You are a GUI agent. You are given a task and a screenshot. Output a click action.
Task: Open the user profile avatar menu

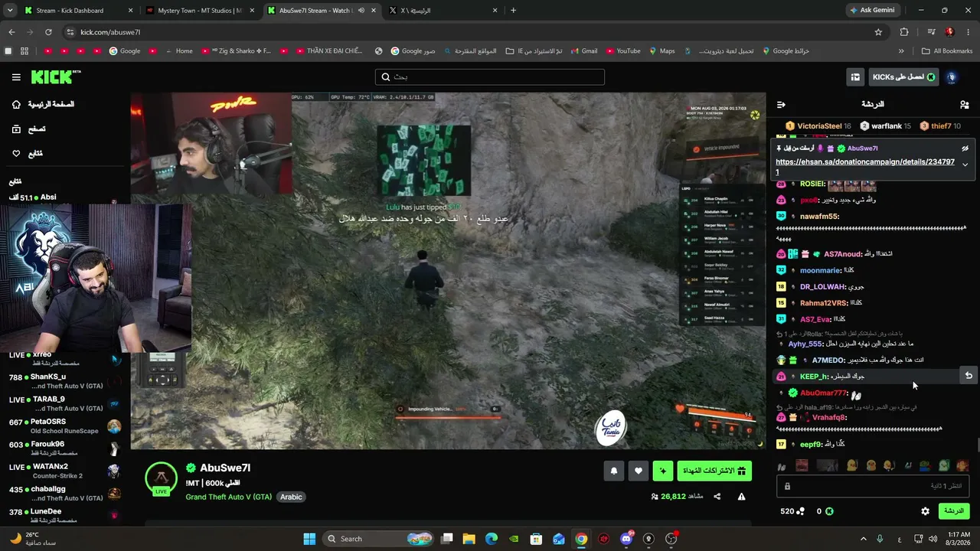click(952, 77)
